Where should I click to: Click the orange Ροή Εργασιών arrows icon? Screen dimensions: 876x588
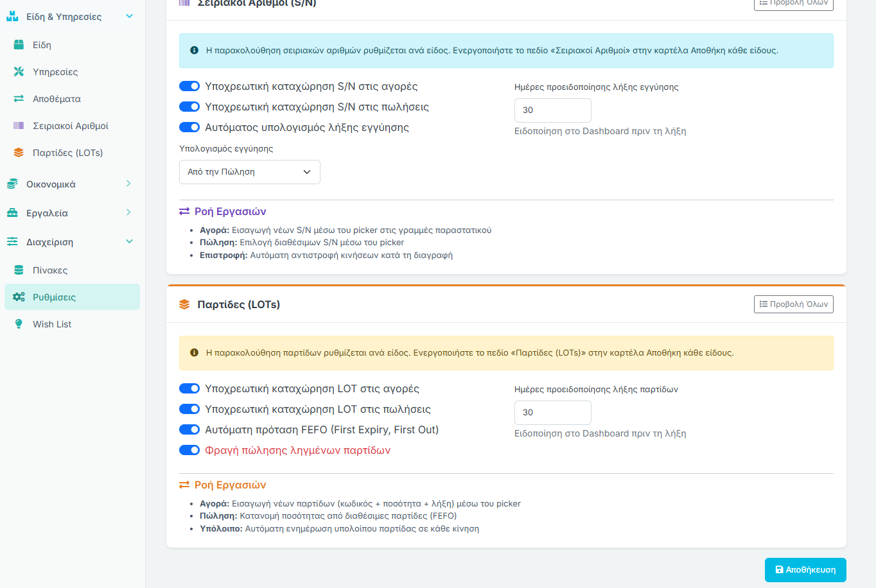pos(184,485)
